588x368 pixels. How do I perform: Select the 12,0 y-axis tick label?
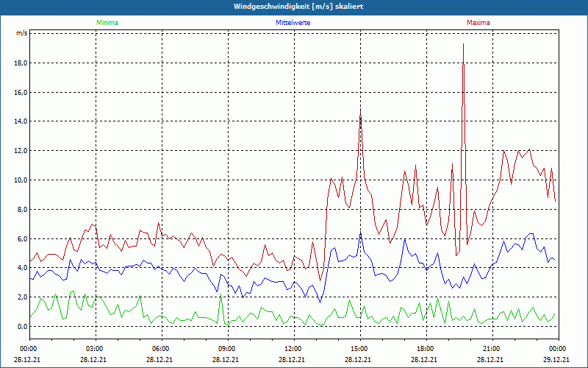pos(21,151)
